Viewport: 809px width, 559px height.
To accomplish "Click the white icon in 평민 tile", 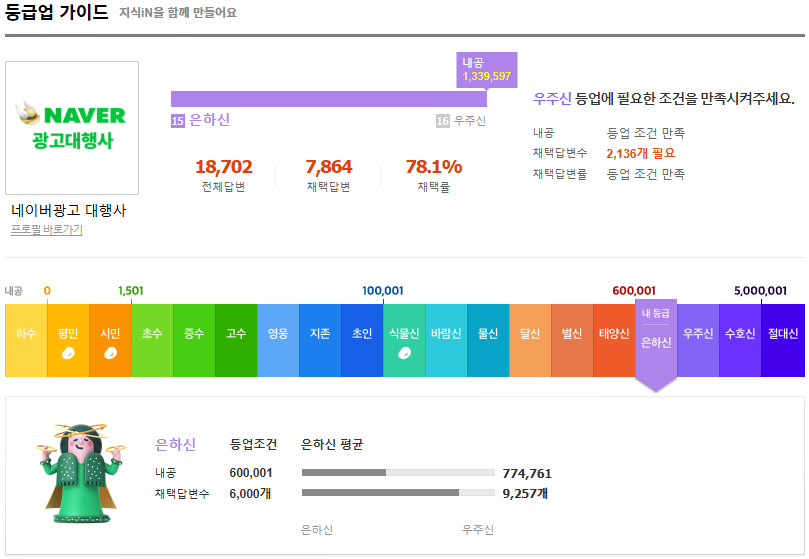I will tap(68, 353).
